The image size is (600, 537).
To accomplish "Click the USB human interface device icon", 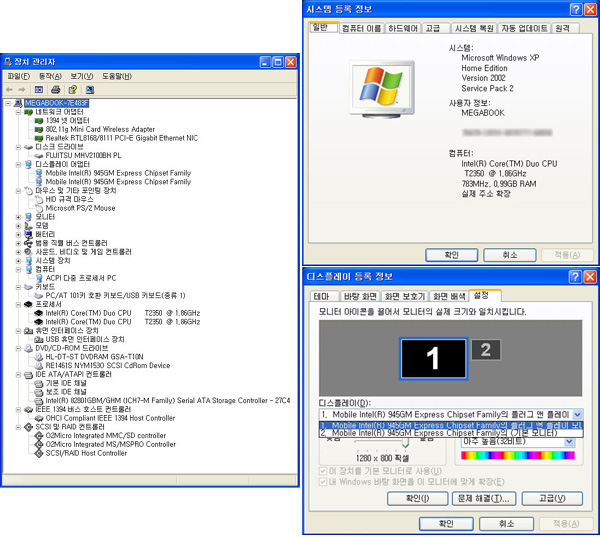I will click(38, 340).
